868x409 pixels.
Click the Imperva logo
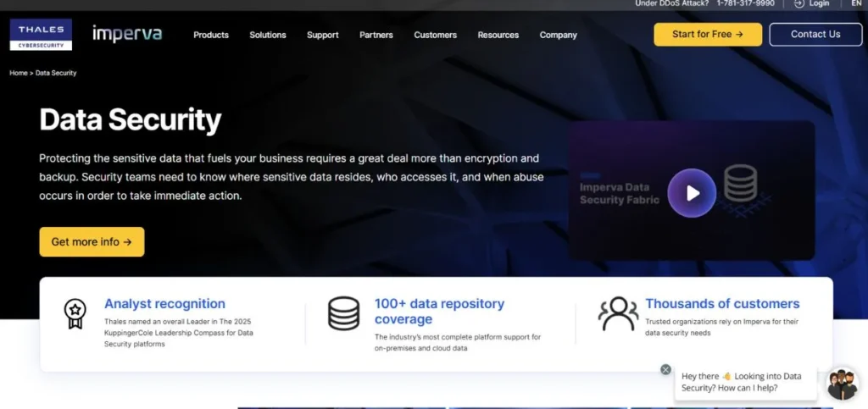[x=127, y=34]
